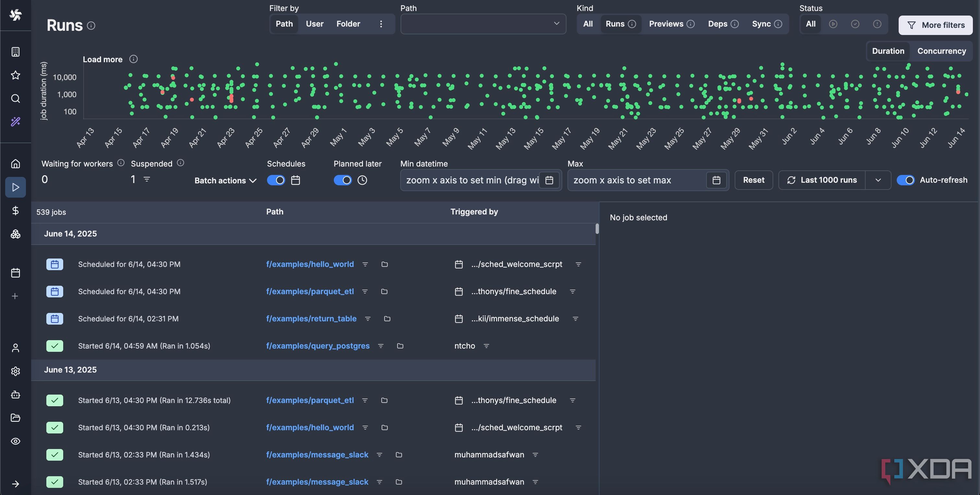Open f/examples/return_table link
980x495 pixels.
coord(311,318)
